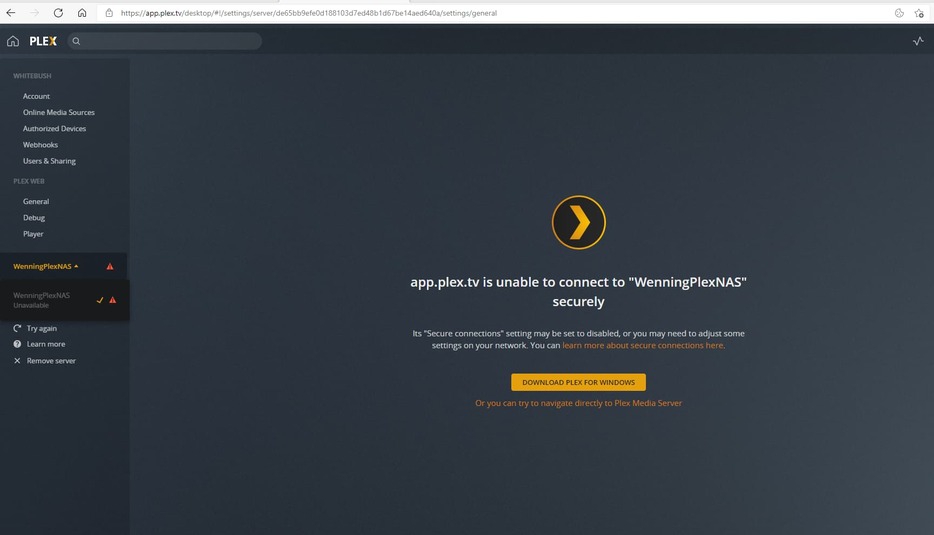Open the browser home page icon

[x=82, y=13]
